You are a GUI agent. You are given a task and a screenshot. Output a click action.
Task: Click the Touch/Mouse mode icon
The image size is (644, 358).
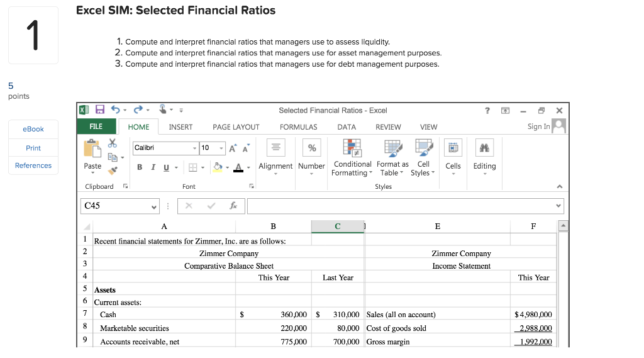click(x=163, y=109)
